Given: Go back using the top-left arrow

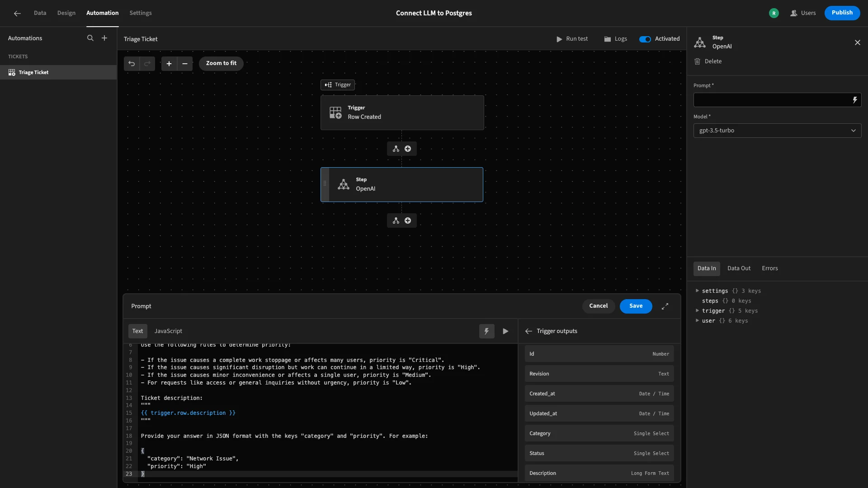Looking at the screenshot, I should [x=17, y=13].
